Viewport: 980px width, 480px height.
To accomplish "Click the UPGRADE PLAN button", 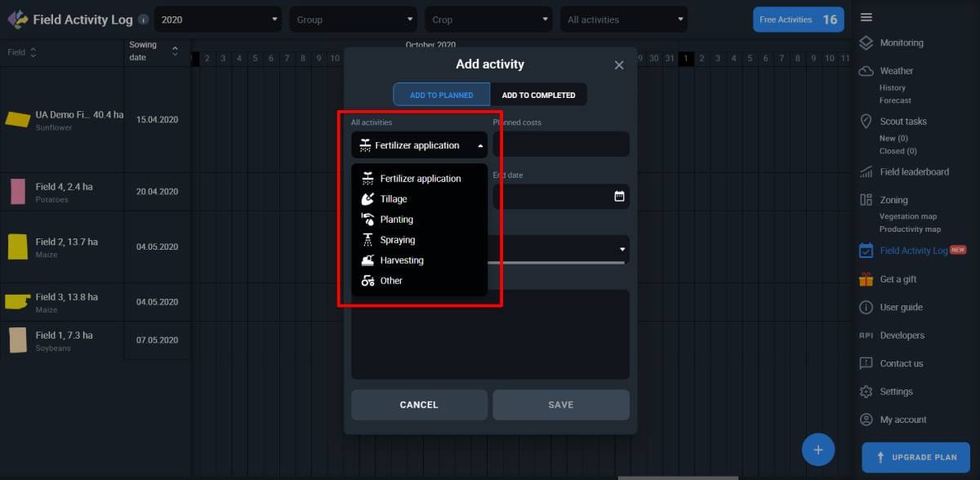I will [915, 457].
